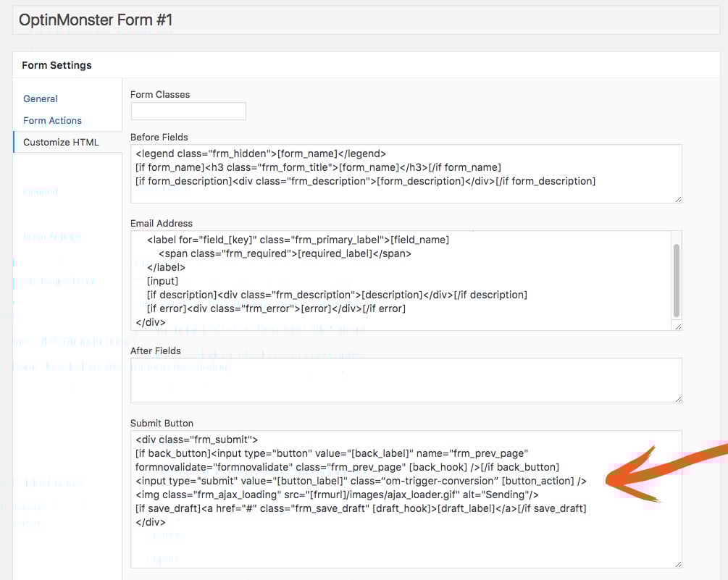Click the "[if form_description]" line
Image resolution: width=728 pixels, height=580 pixels.
(x=365, y=181)
